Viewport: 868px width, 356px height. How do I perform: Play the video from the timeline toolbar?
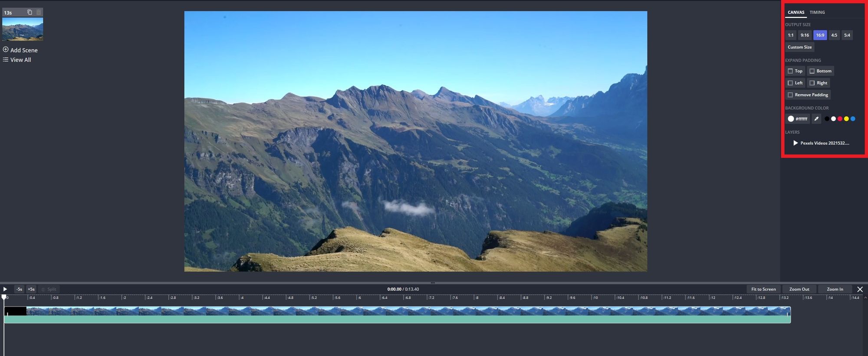[5, 289]
